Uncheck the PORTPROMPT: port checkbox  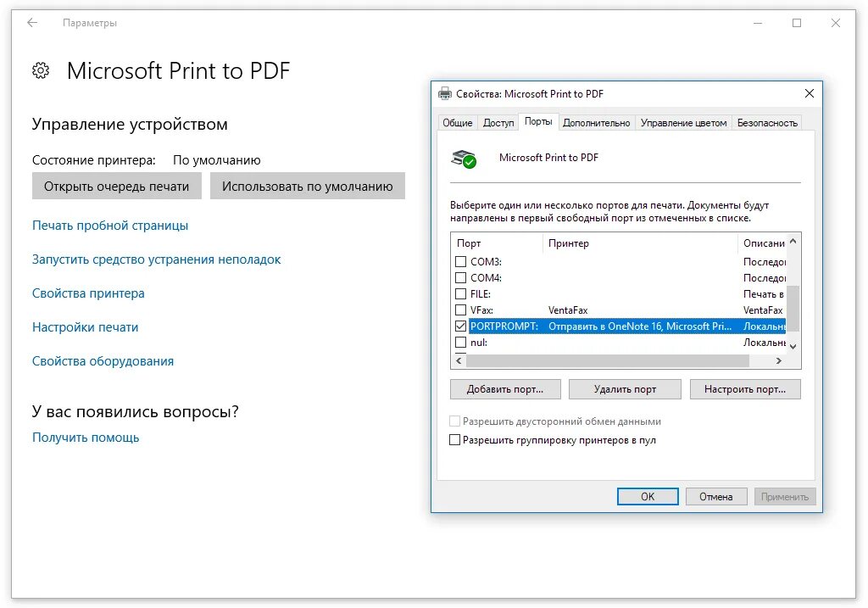pos(460,326)
